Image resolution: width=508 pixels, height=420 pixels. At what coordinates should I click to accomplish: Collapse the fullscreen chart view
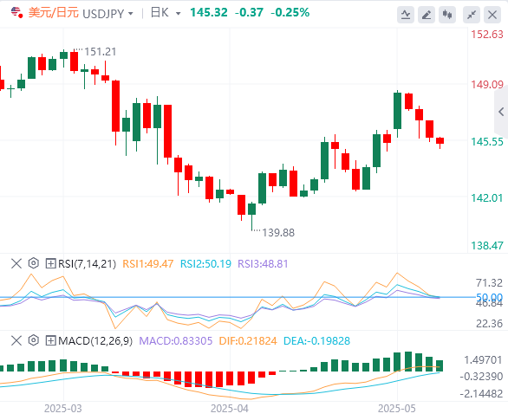click(x=472, y=15)
